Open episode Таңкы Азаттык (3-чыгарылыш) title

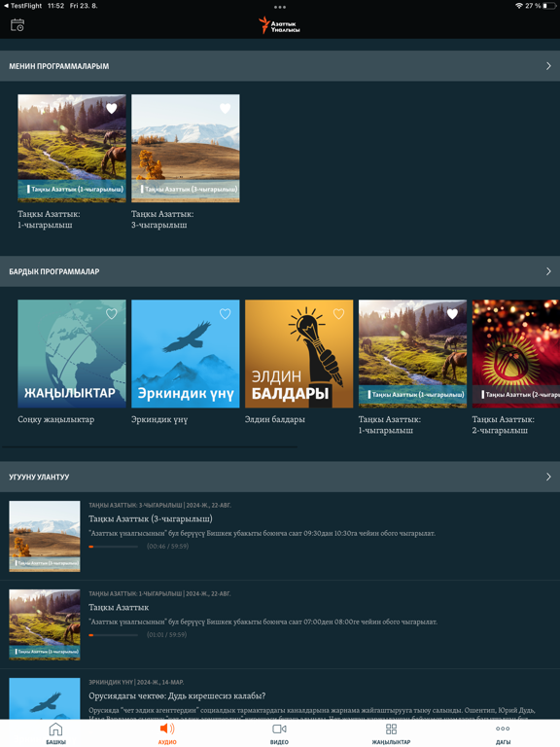pos(151,518)
